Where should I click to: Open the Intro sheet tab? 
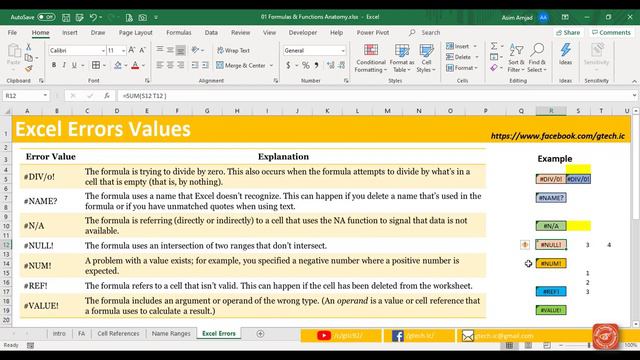click(59, 333)
